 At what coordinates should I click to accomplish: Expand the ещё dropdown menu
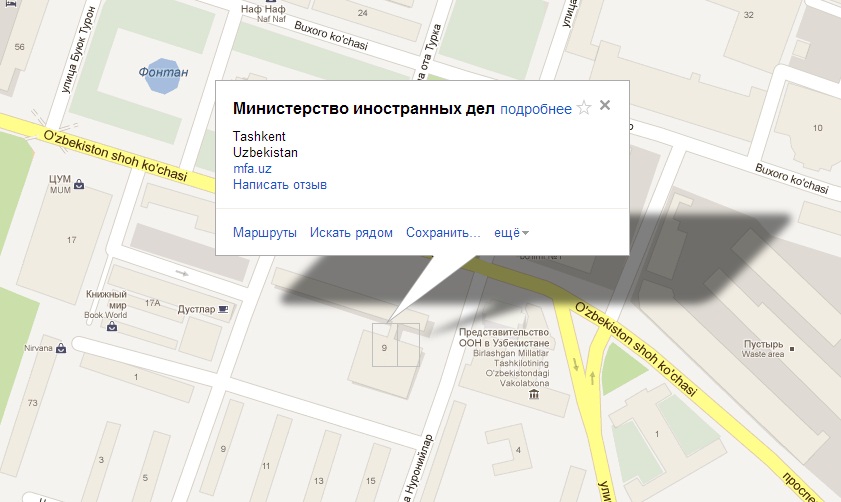tap(511, 233)
